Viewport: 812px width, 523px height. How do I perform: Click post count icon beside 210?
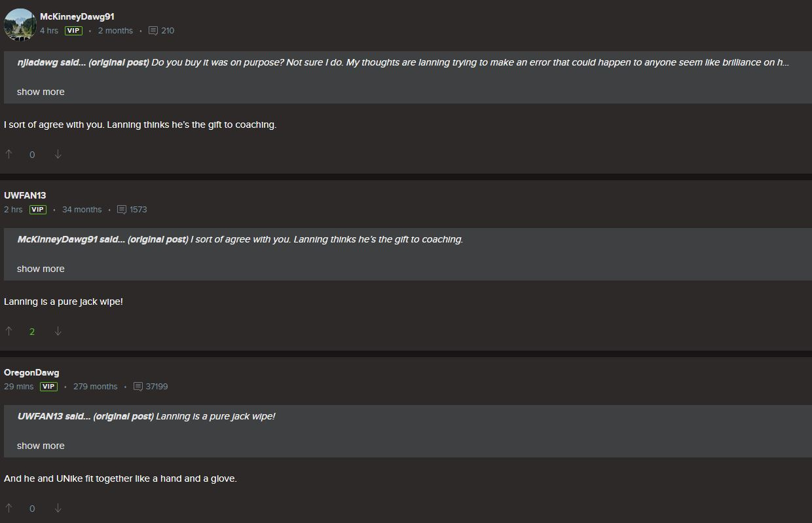click(x=153, y=31)
